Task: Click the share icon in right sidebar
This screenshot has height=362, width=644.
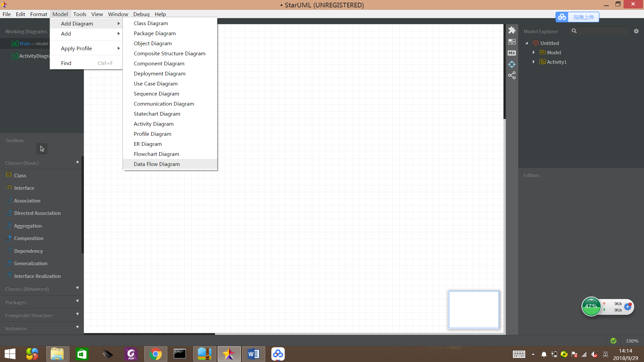Action: pyautogui.click(x=512, y=75)
